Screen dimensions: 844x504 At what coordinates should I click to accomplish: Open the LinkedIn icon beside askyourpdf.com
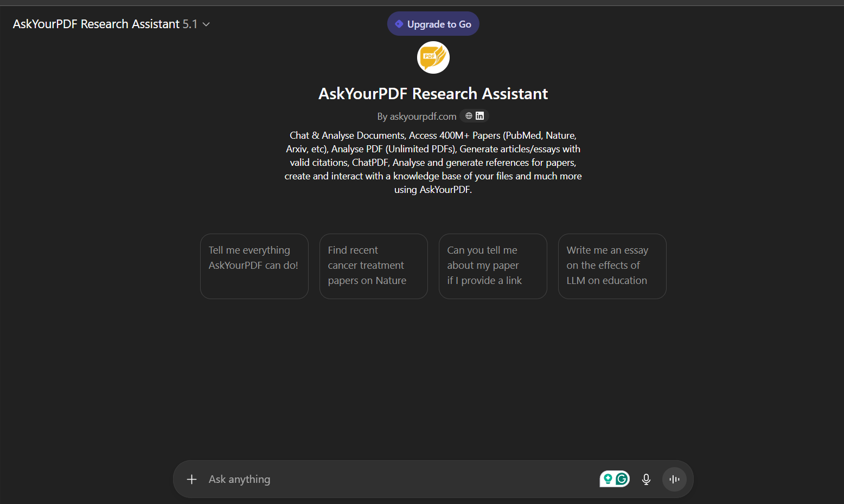click(479, 116)
